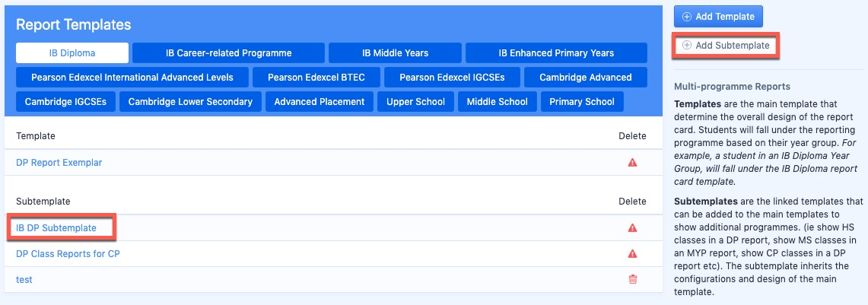The height and width of the screenshot is (305, 868).
Task: Click the plus icon on Add Template
Action: click(x=686, y=17)
